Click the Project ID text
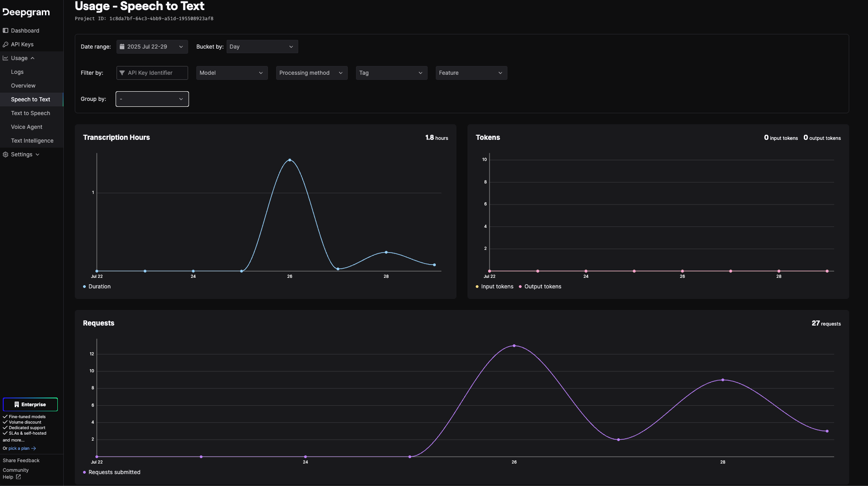Viewport: 868px width, 486px height. point(144,19)
